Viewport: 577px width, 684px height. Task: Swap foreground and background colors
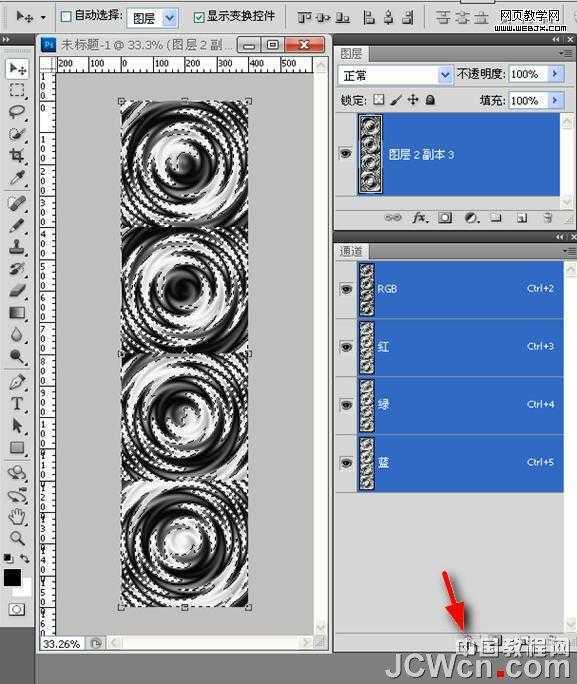click(24, 558)
